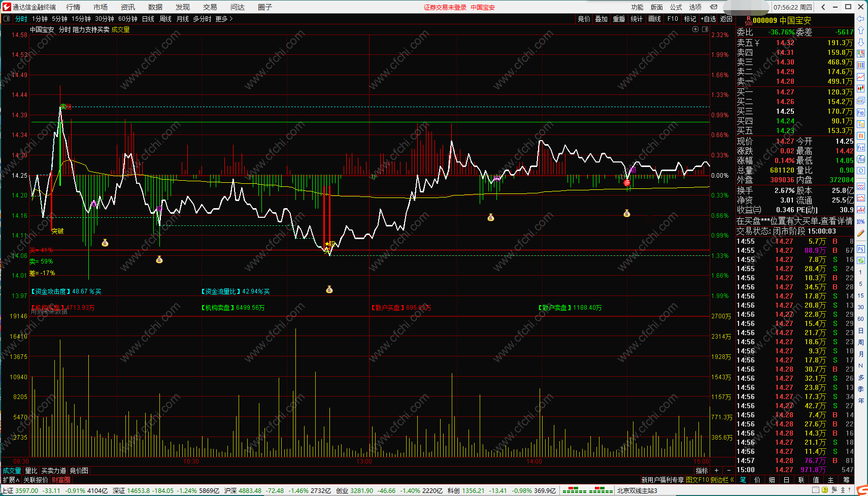Click the small circle icon above chart

click(695, 29)
